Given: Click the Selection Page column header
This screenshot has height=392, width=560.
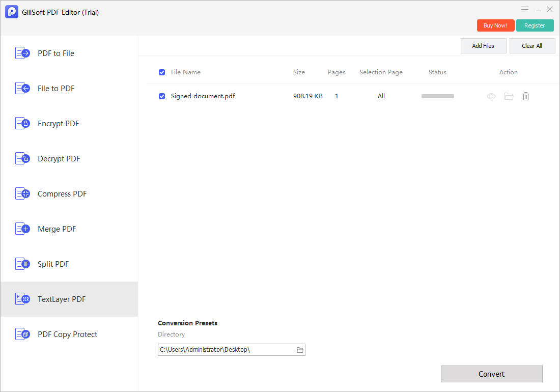Looking at the screenshot, I should pyautogui.click(x=381, y=72).
